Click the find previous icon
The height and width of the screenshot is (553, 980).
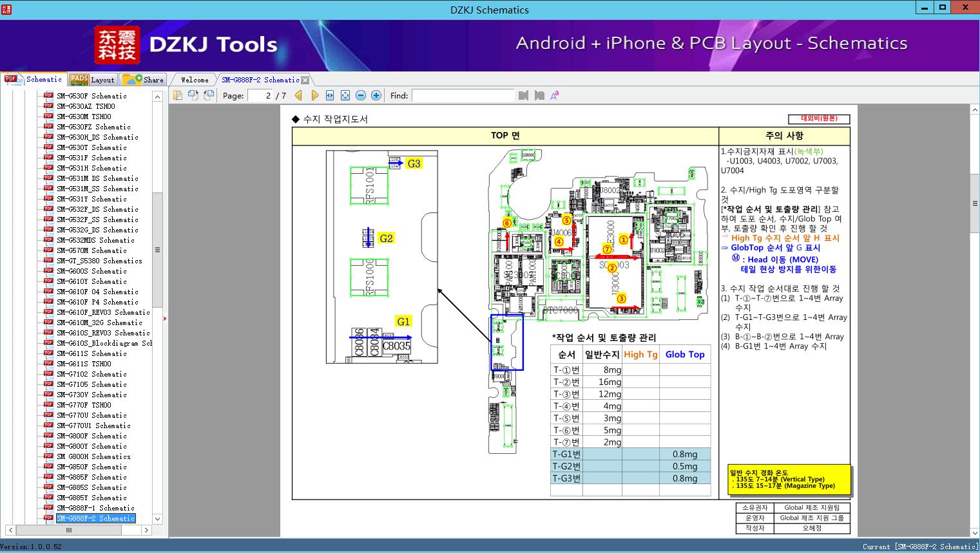pos(523,95)
